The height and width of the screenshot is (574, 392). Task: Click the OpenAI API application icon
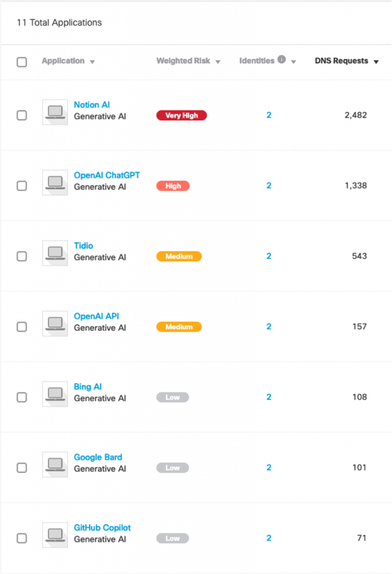(x=55, y=324)
